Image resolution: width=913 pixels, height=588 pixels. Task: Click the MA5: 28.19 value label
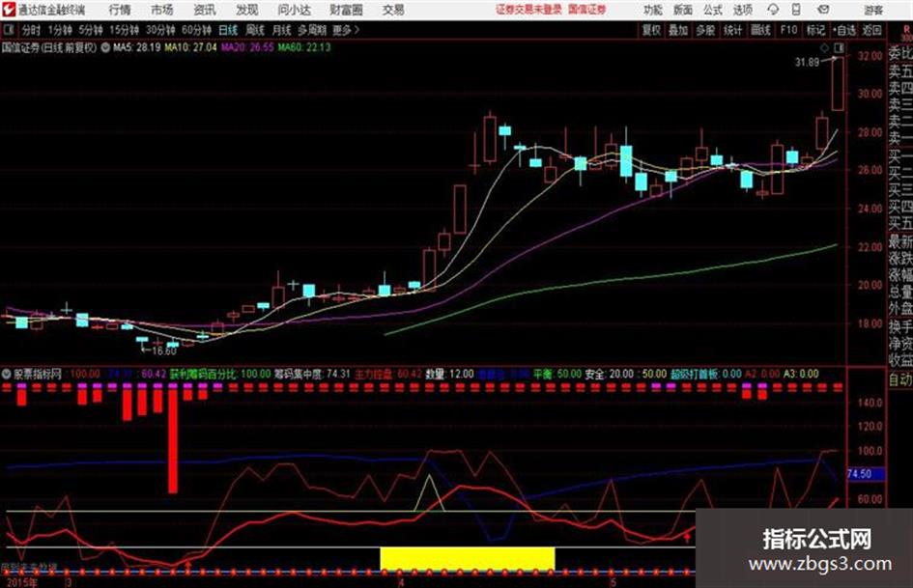[x=136, y=47]
